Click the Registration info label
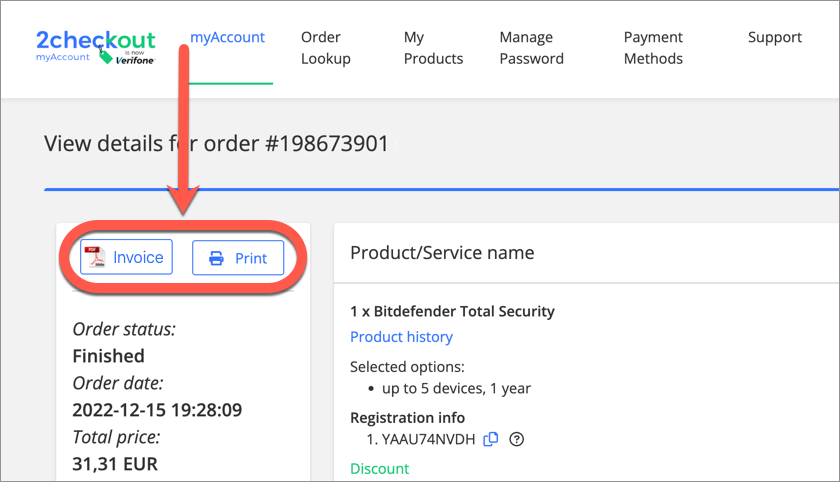The image size is (840, 482). (x=407, y=417)
